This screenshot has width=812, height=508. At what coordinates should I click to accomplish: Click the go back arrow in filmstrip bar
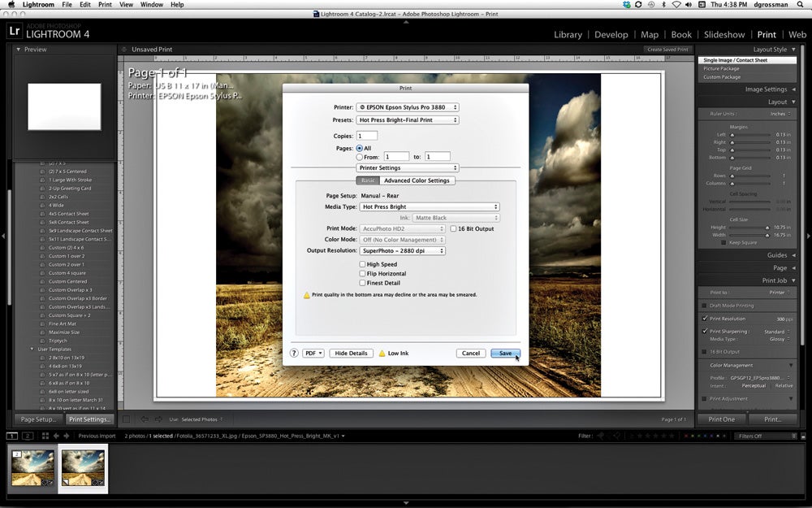57,436
